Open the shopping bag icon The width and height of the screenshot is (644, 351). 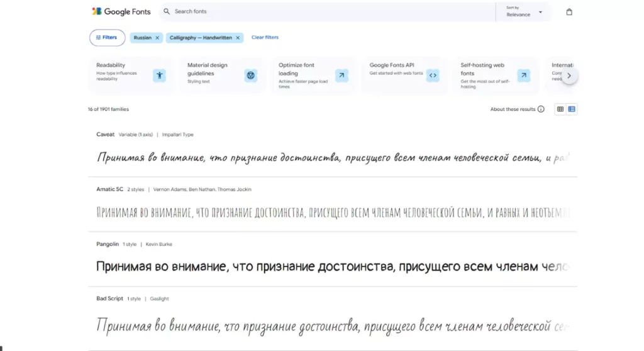(x=569, y=12)
